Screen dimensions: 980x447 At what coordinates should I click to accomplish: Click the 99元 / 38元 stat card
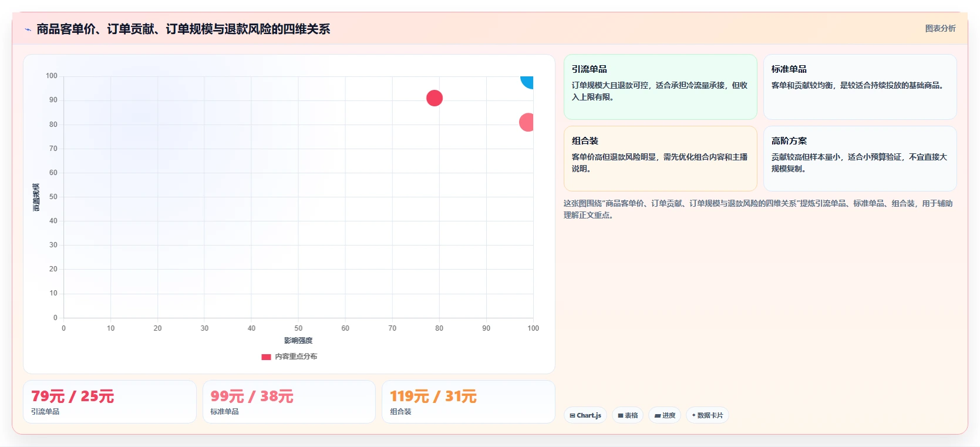pos(289,402)
